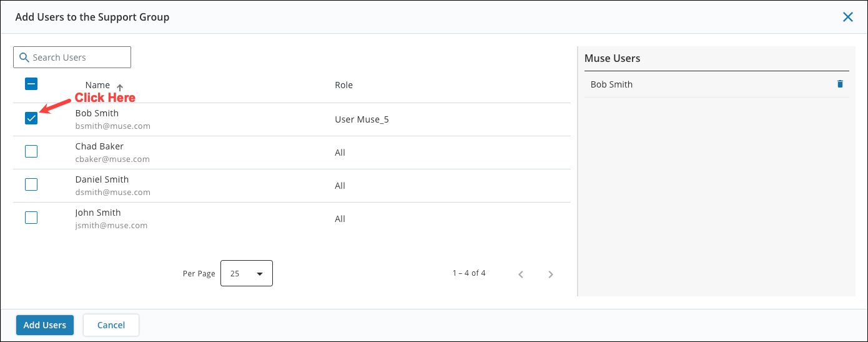
Task: Focus the Search Users field
Action: pyautogui.click(x=72, y=57)
